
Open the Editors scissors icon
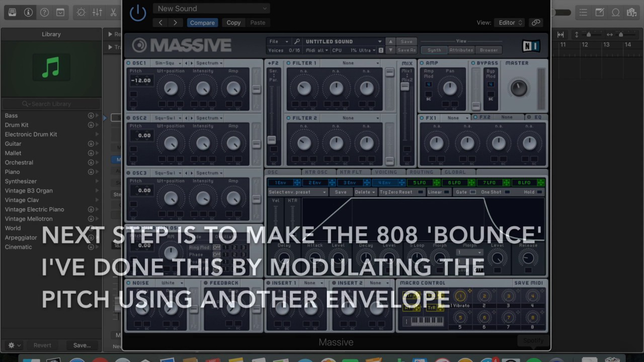(x=113, y=13)
